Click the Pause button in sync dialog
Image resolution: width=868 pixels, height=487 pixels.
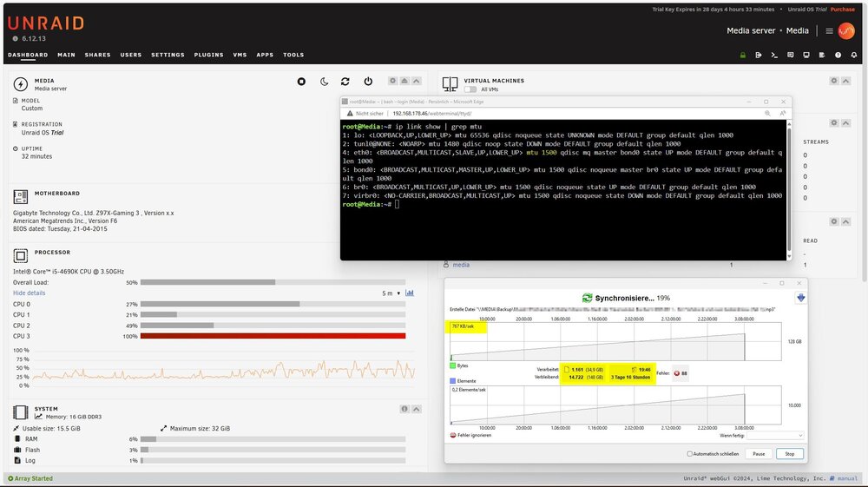(759, 454)
